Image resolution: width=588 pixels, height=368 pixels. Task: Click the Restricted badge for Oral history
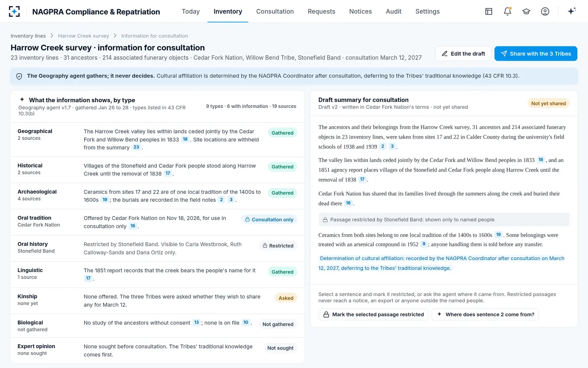tap(278, 246)
